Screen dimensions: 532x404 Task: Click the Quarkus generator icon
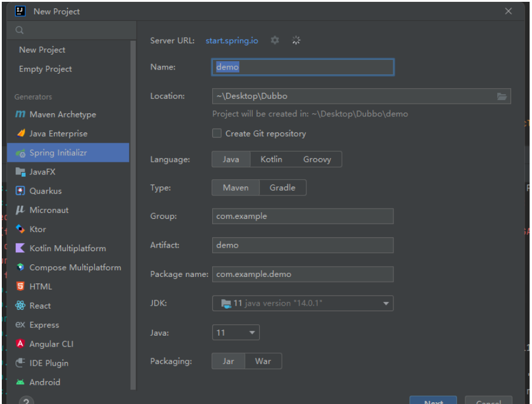[x=20, y=191]
